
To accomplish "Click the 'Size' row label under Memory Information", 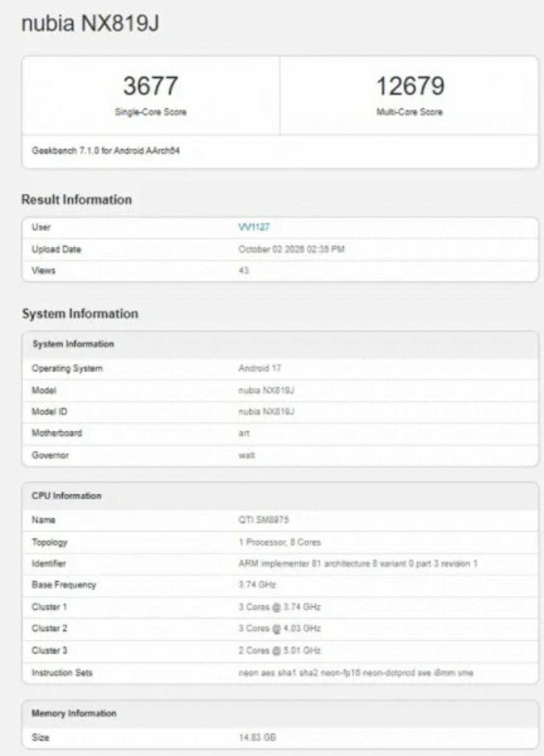I will 40,737.
